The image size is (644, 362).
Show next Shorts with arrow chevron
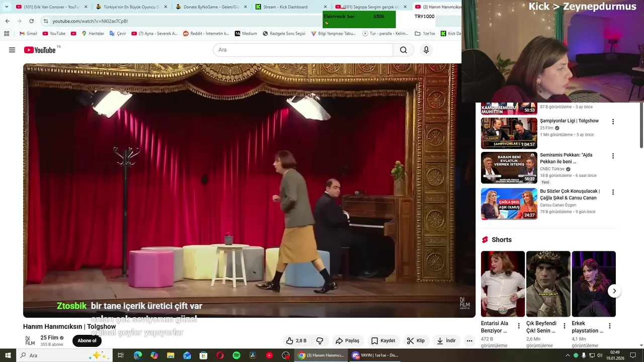614,291
